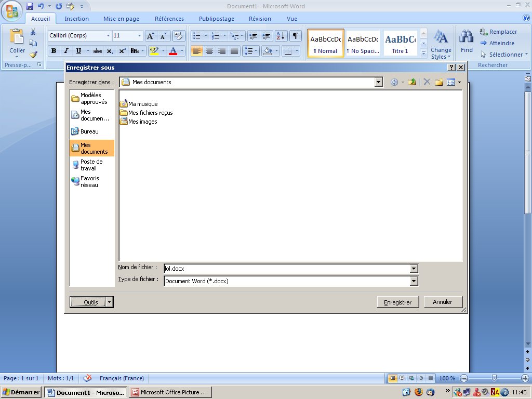Switch to the Références tab
Viewport: 532px width, 399px height.
click(x=169, y=19)
